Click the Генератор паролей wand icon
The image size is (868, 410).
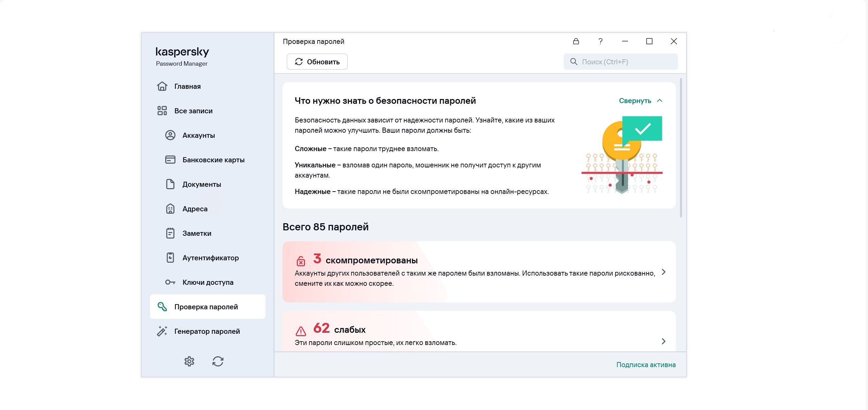162,331
